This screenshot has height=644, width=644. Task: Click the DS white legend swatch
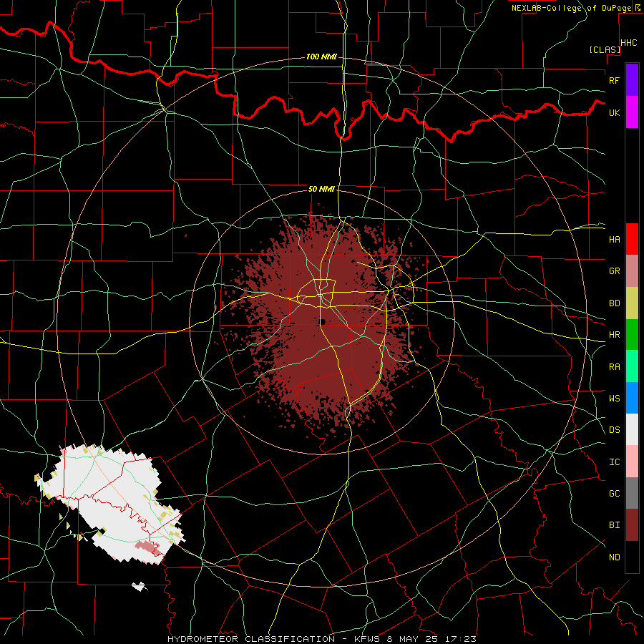(x=632, y=429)
